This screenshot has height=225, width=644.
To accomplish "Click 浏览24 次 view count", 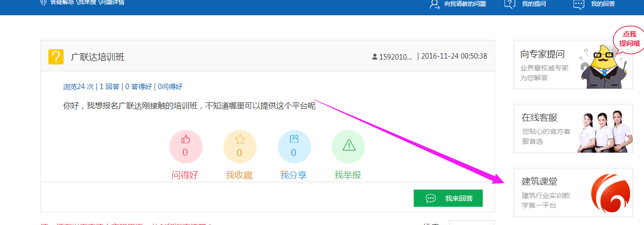I will (x=78, y=87).
